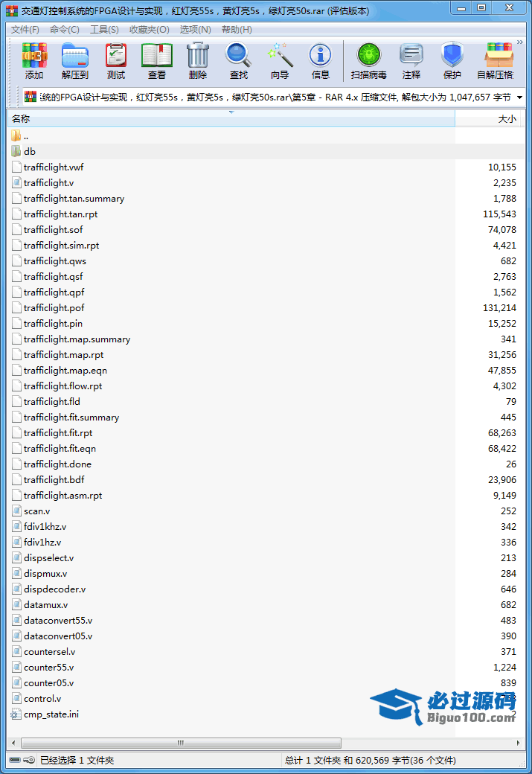Open the 查看 (View) toolbar tool

pyautogui.click(x=157, y=61)
